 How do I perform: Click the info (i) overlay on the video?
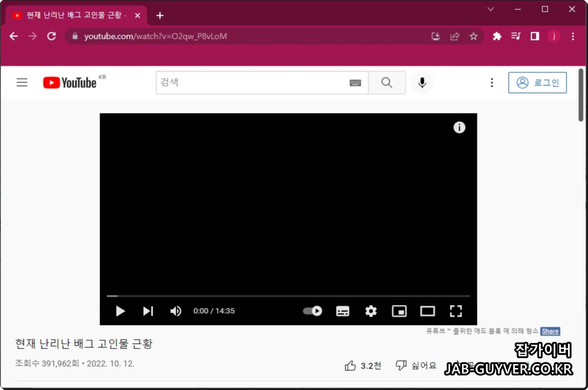click(460, 128)
